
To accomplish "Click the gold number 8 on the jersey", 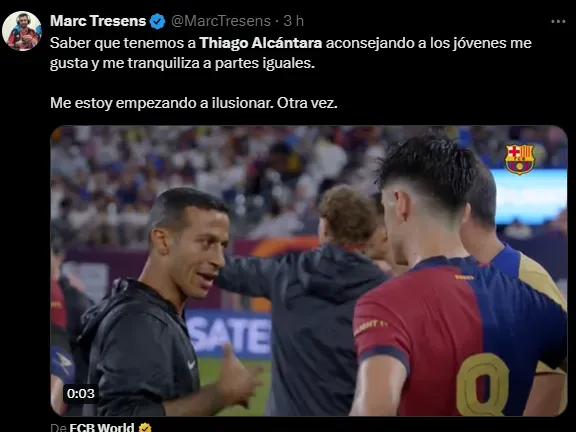I will pos(483,384).
